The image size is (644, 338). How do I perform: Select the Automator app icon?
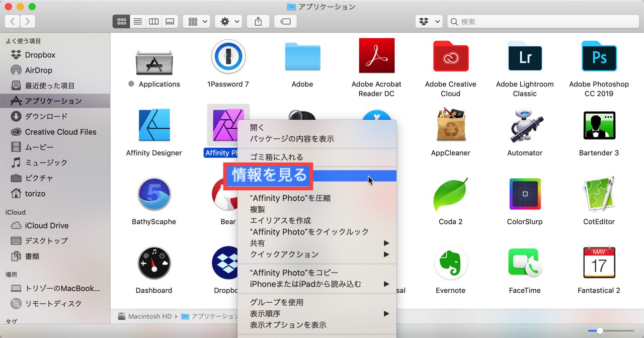pos(525,125)
